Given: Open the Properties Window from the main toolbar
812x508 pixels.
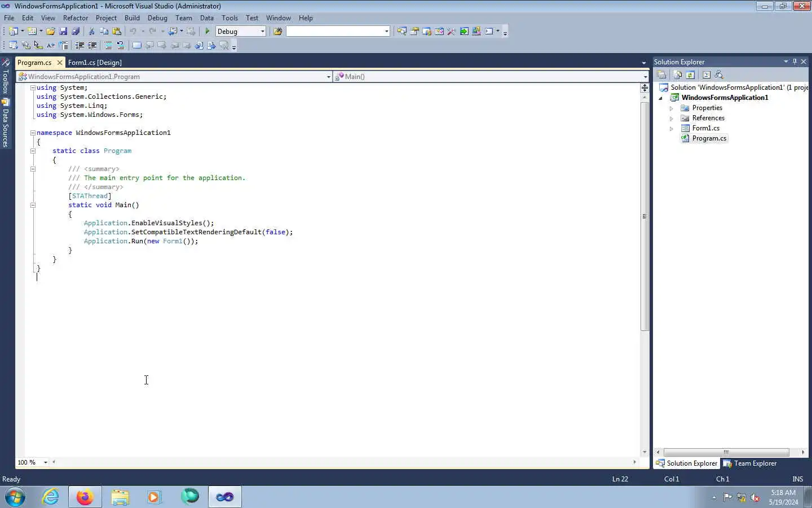Looking at the screenshot, I should (x=414, y=32).
